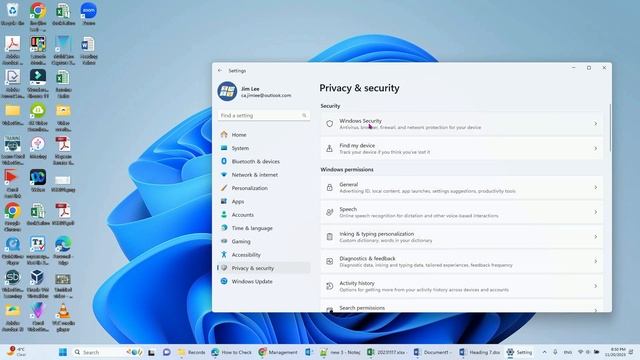The image size is (640, 360).
Task: Open Personalization settings category
Action: pos(264,188)
